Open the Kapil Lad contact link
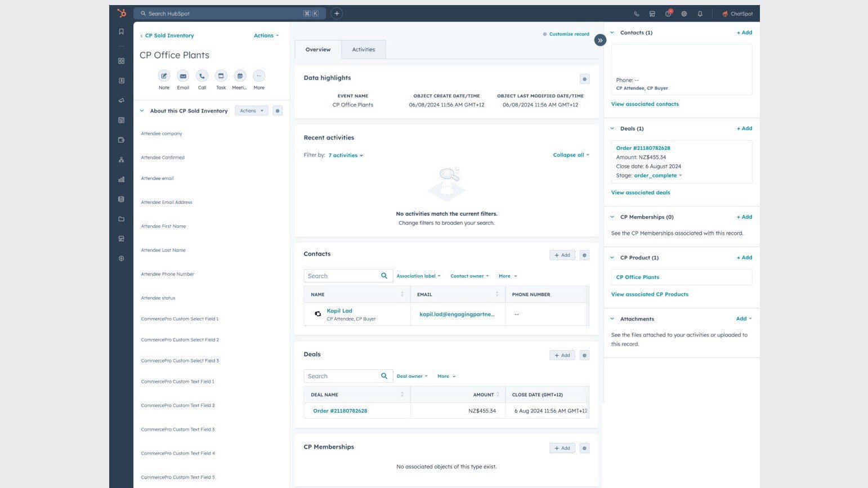The height and width of the screenshot is (488, 868). point(339,311)
